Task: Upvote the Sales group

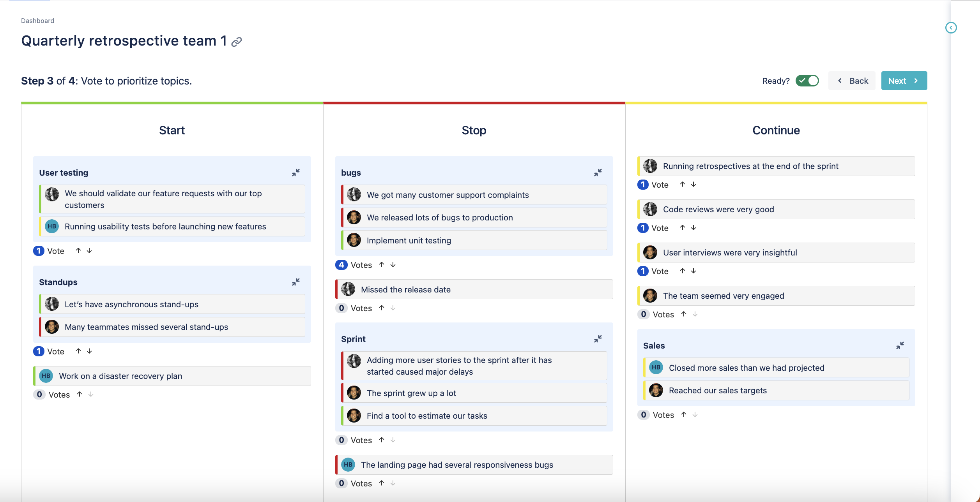Action: [684, 414]
